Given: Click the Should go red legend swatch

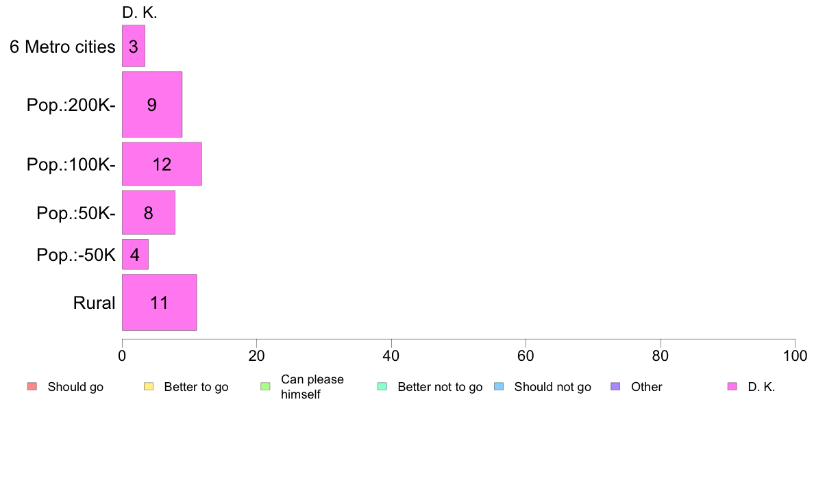Looking at the screenshot, I should pos(32,387).
